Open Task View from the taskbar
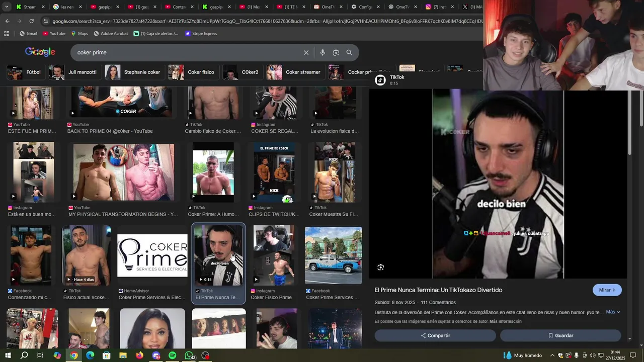Image resolution: width=644 pixels, height=362 pixels. pyautogui.click(x=40, y=355)
